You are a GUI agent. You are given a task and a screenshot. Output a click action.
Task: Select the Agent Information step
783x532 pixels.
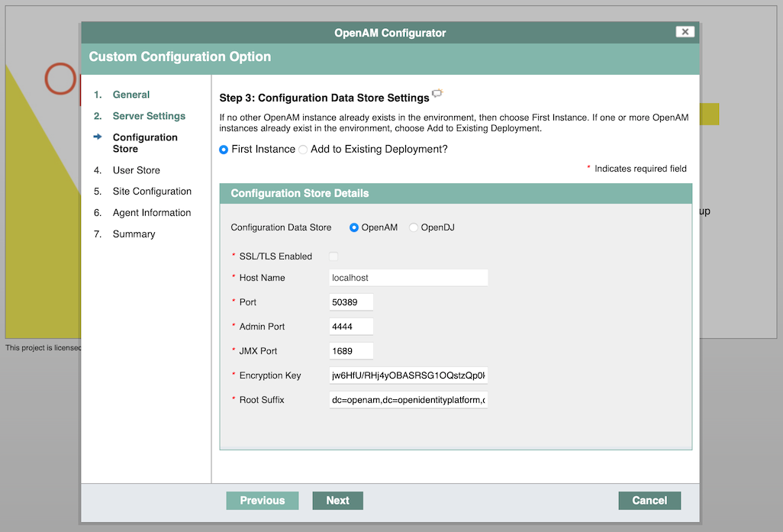click(152, 213)
